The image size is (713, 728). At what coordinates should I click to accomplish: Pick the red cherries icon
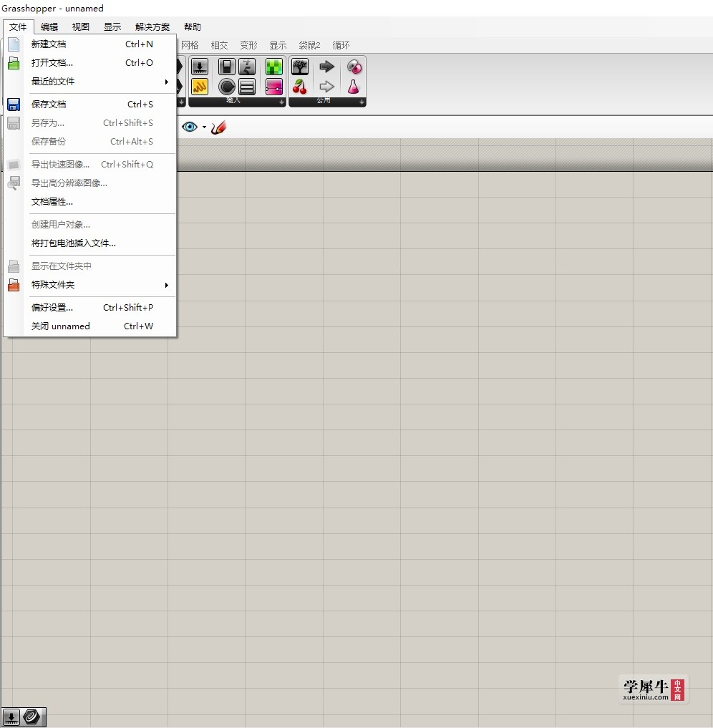(x=300, y=87)
